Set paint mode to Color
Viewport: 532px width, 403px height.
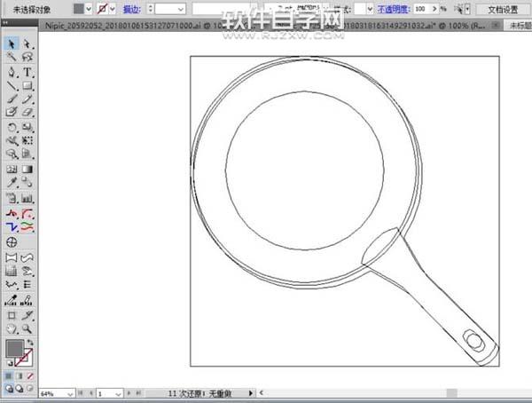click(9, 375)
